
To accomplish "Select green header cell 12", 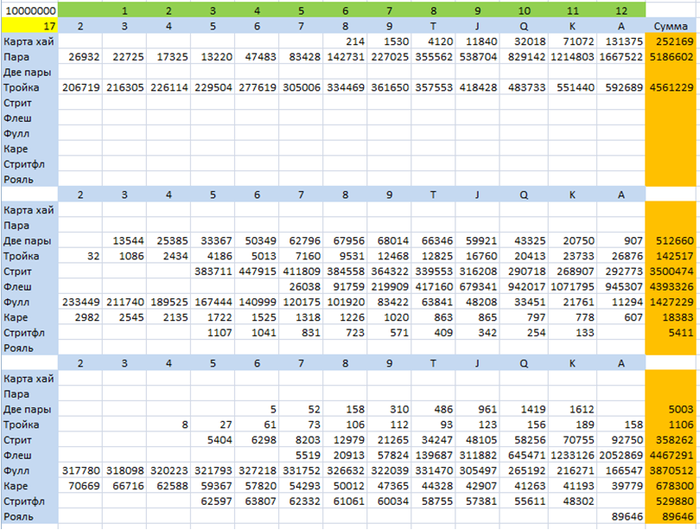I will click(x=621, y=10).
